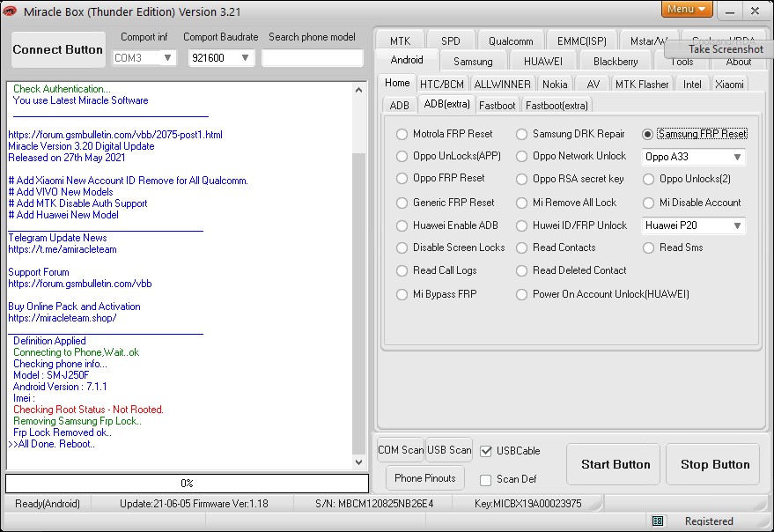Select Read Deleted Contact option
The image size is (774, 532).
[x=521, y=270]
